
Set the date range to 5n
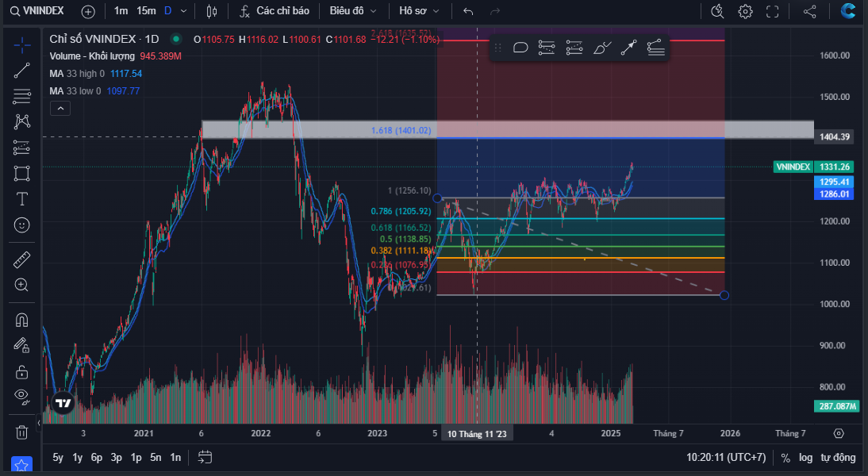coord(156,457)
